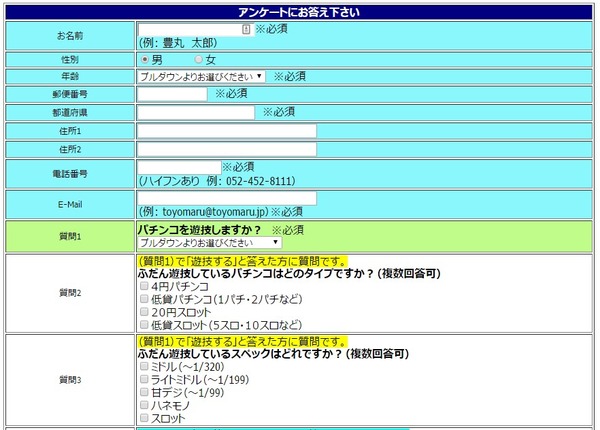Check the 低貸スロット checkbox
Image resolution: width=600 pixels, height=430 pixels.
144,324
